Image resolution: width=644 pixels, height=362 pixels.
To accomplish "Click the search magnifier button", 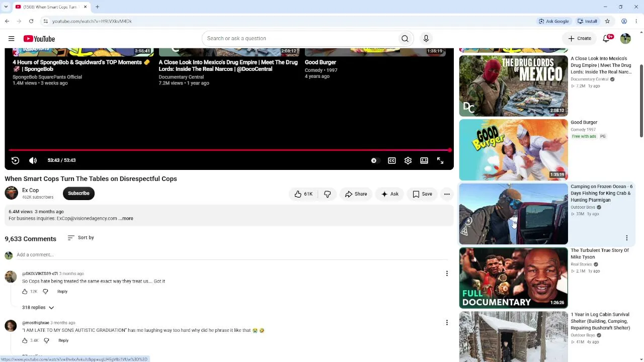I will click(405, 39).
